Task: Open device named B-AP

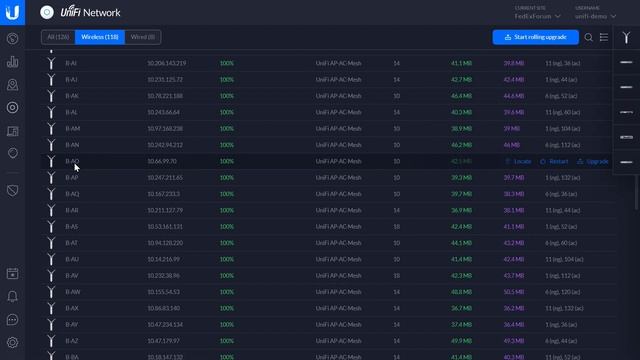Action: tap(72, 178)
